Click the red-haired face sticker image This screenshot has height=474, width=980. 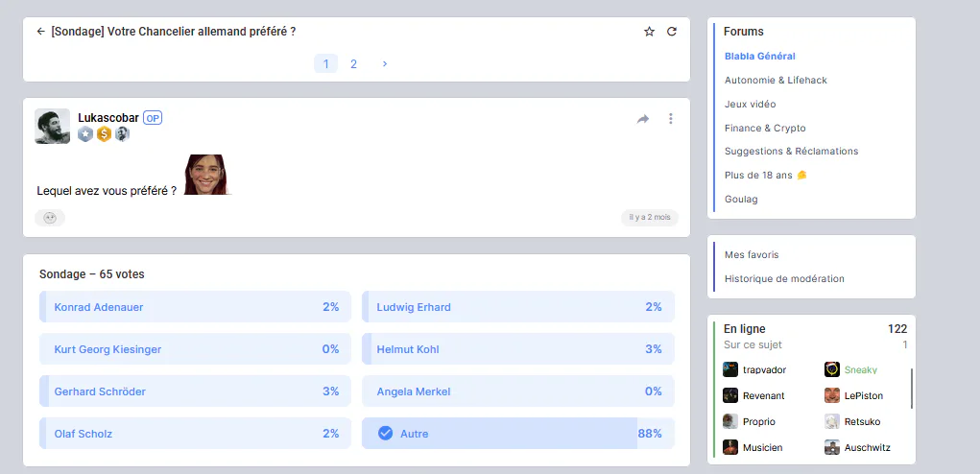coord(207,175)
